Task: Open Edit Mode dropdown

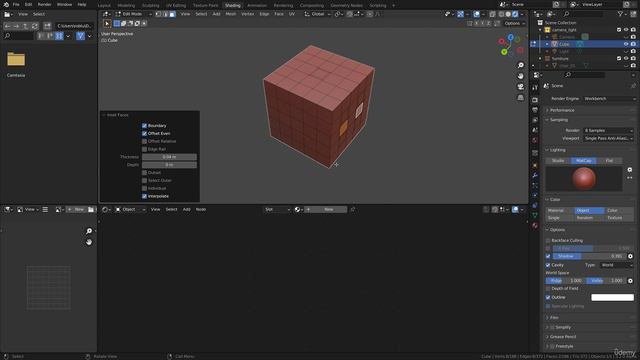Action: pos(133,14)
